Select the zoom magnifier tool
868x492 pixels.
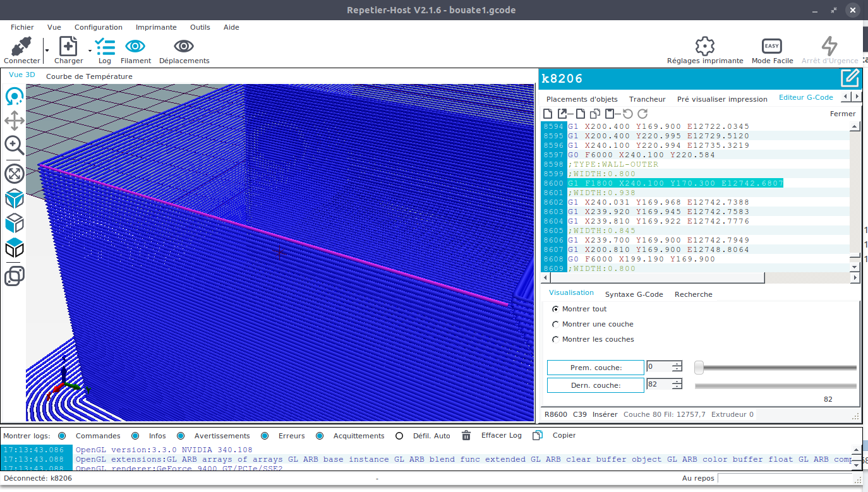(x=15, y=145)
